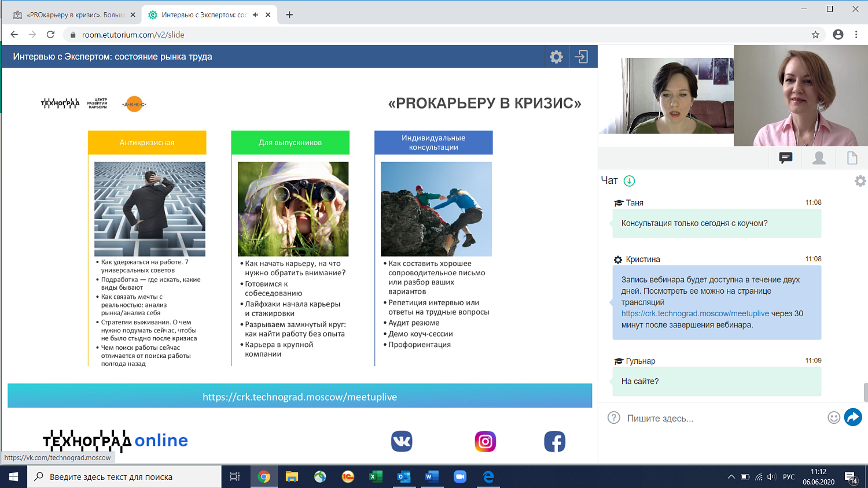Click the right presenter's webcam video
This screenshot has height=488, width=868.
tap(801, 95)
